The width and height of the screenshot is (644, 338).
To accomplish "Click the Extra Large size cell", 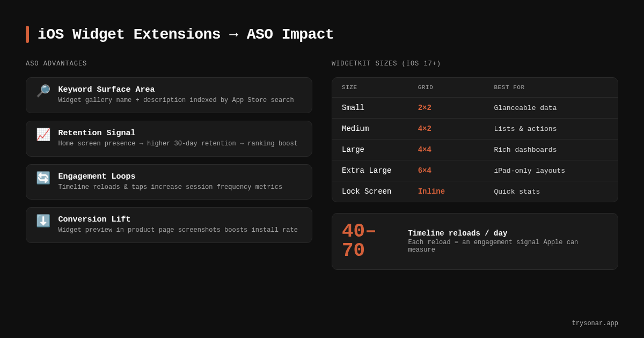I will 367,171.
